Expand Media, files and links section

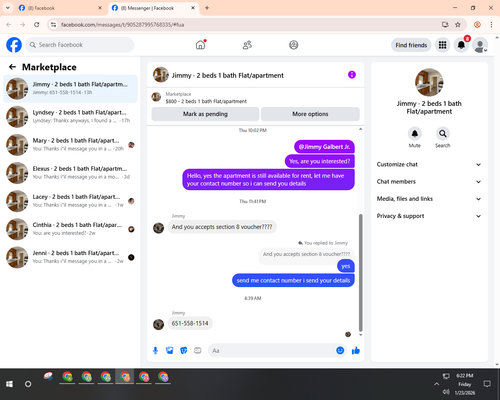[x=429, y=199]
